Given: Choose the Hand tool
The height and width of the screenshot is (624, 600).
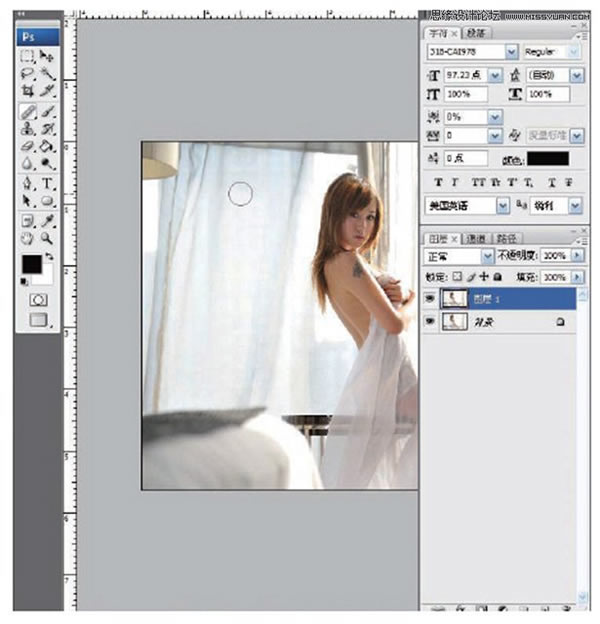Looking at the screenshot, I should click(x=27, y=238).
